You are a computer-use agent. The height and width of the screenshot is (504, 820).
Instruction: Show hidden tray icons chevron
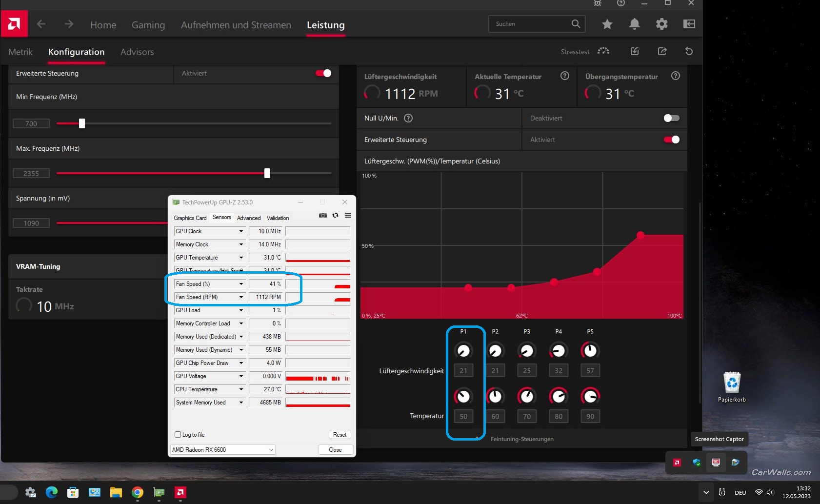706,492
